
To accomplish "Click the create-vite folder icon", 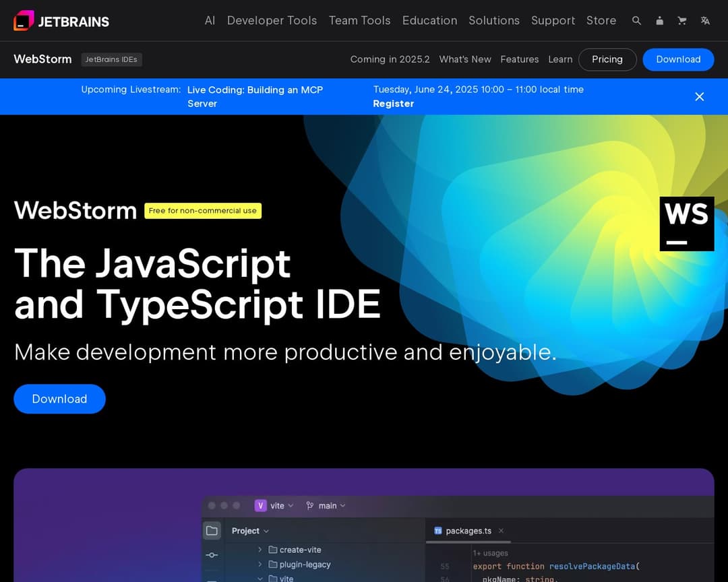I will tap(273, 550).
